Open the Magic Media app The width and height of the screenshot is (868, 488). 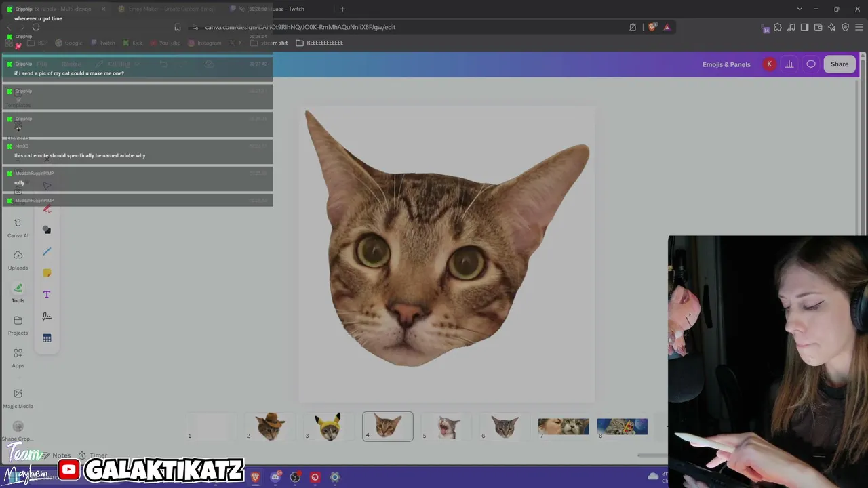pyautogui.click(x=18, y=399)
